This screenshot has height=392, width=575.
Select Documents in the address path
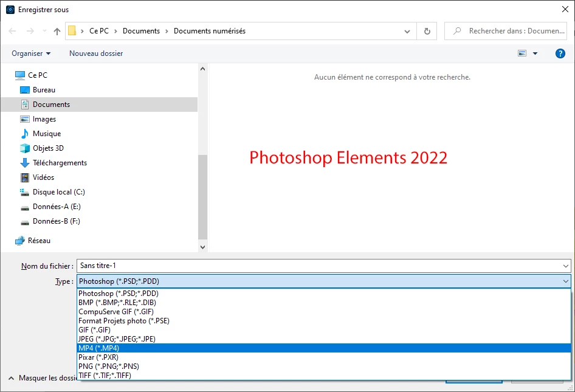[x=141, y=31]
